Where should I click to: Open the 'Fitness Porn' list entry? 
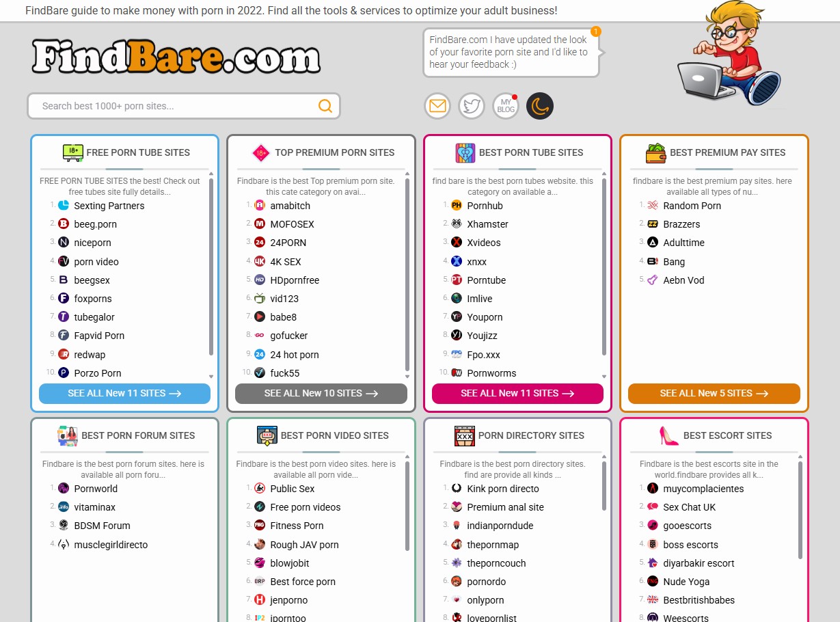297,526
